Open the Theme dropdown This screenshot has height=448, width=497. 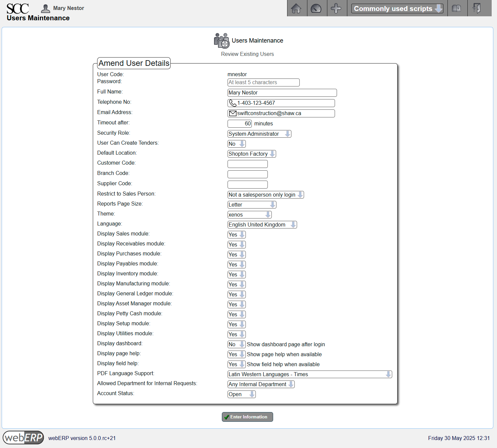[x=249, y=215]
